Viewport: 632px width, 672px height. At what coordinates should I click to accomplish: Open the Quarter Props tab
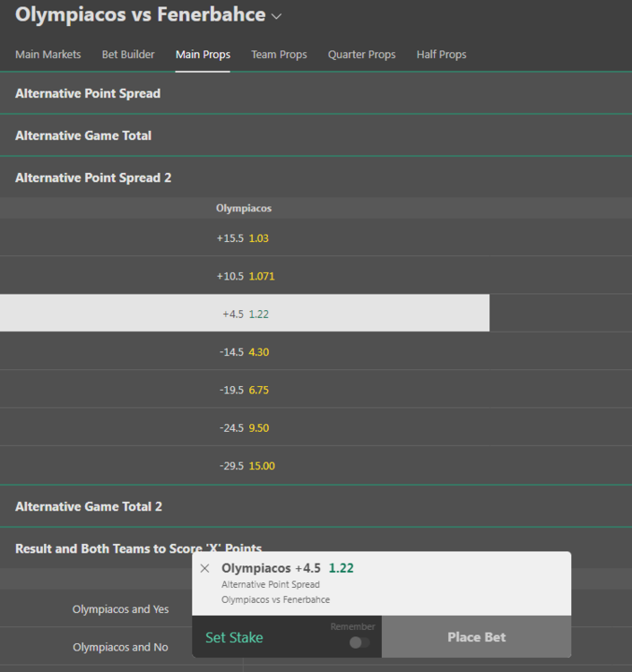(x=362, y=55)
